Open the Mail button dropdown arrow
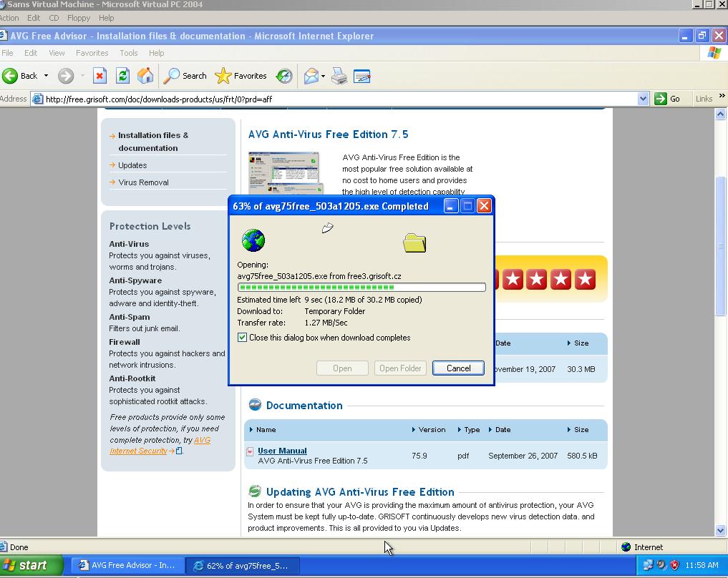Viewport: 728px width, 578px height. [323, 76]
